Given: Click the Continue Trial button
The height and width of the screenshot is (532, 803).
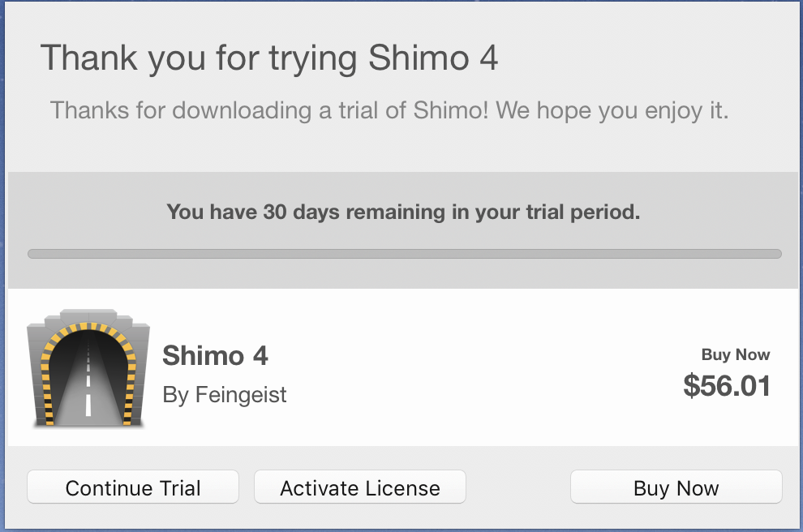Looking at the screenshot, I should click(x=133, y=487).
